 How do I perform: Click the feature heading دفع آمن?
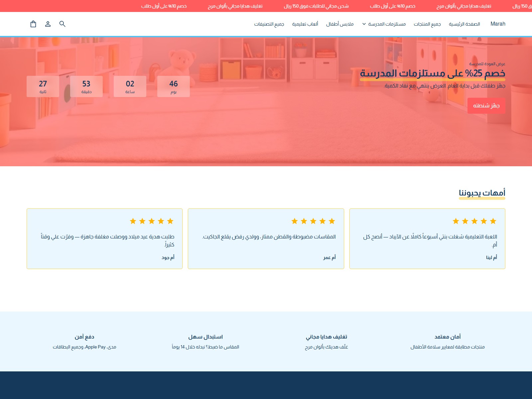point(84,337)
